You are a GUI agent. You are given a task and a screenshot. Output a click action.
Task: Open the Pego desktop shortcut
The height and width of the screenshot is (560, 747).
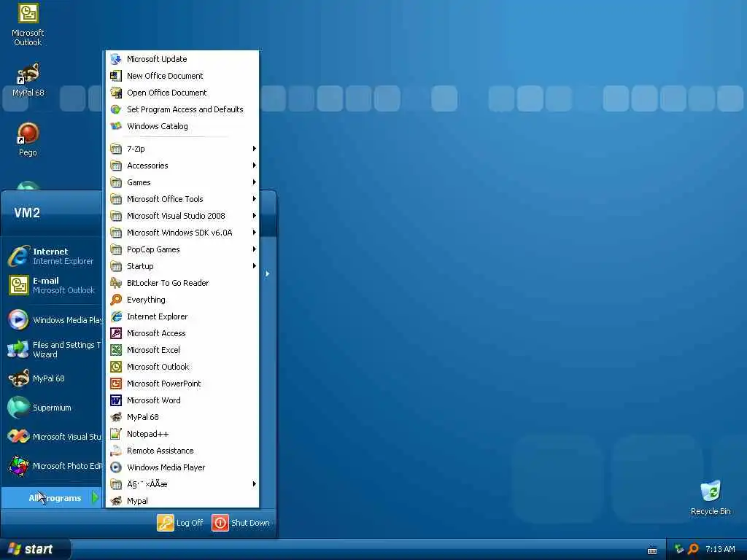[28, 139]
